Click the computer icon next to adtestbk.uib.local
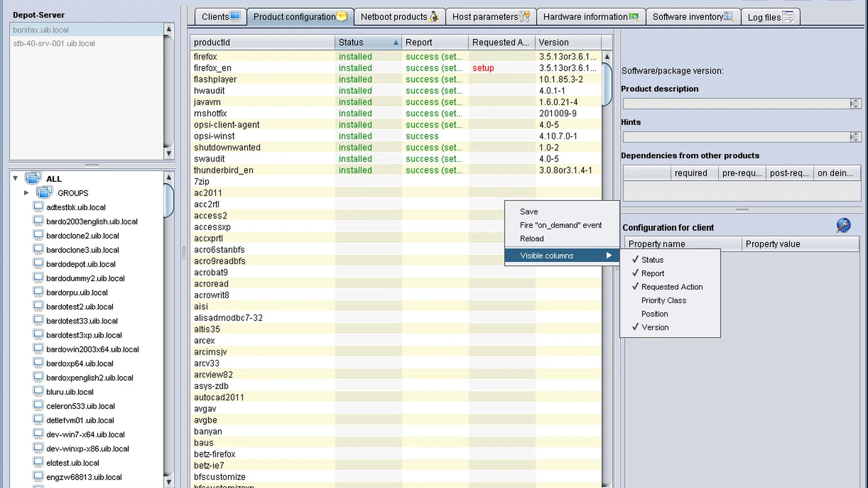868x488 pixels. [x=38, y=207]
